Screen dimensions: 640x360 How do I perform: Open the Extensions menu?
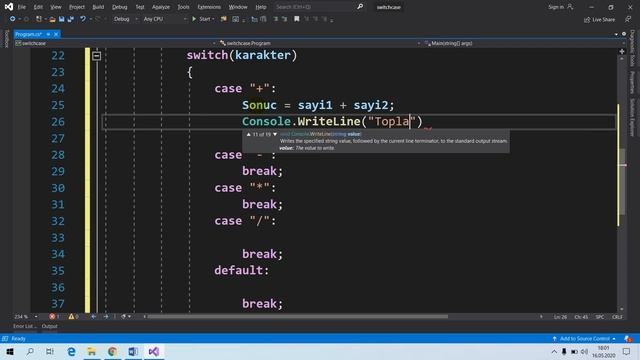tap(209, 7)
